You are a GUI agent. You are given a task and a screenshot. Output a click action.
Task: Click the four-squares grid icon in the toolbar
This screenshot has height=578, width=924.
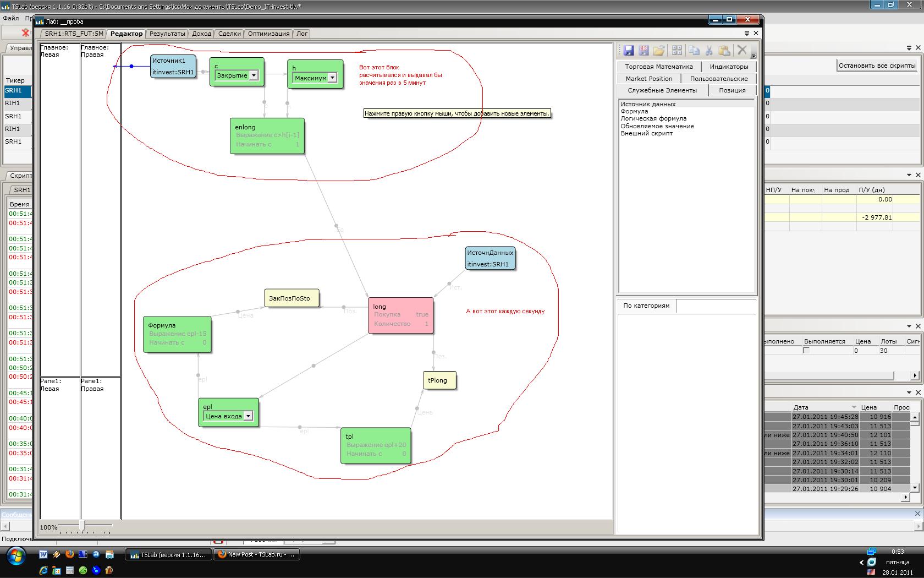pos(677,51)
